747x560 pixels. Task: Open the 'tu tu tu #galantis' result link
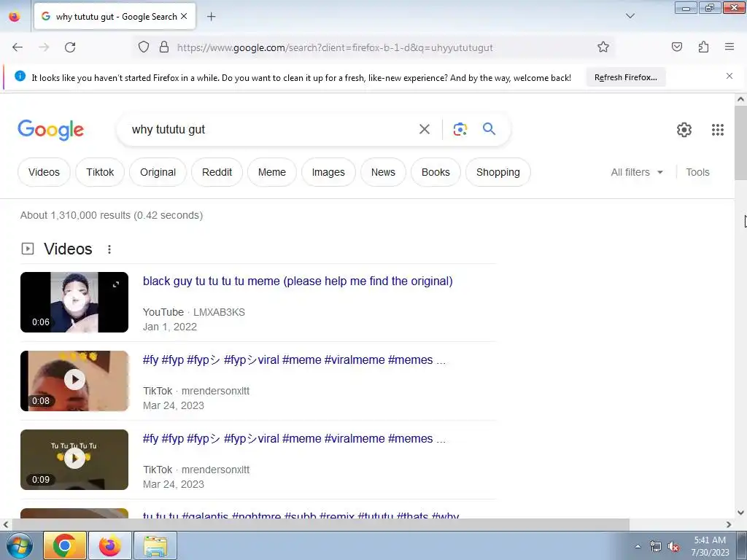point(301,516)
